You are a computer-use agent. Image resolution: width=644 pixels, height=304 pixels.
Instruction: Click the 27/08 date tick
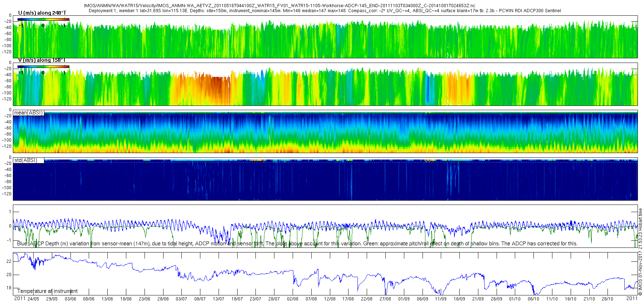[x=385, y=299]
